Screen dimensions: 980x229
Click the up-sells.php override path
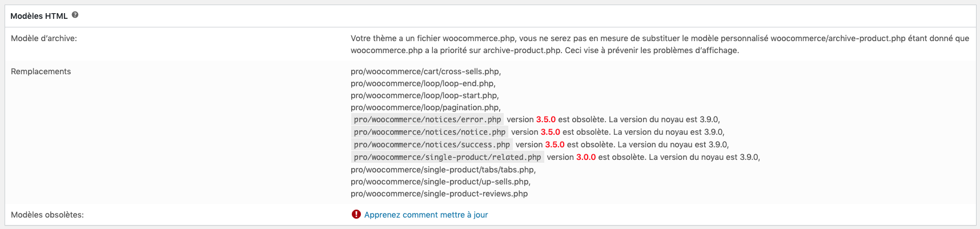coord(440,182)
